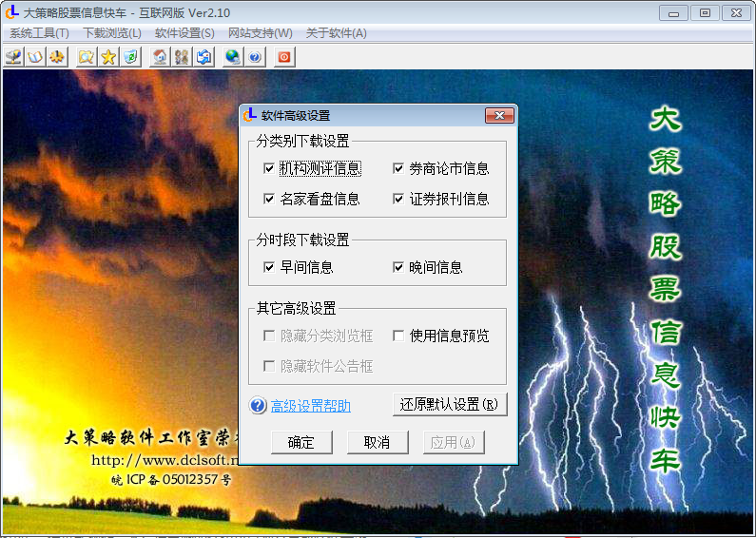Image resolution: width=756 pixels, height=538 pixels.
Task: Click the globe website toolbar icon
Action: click(232, 57)
